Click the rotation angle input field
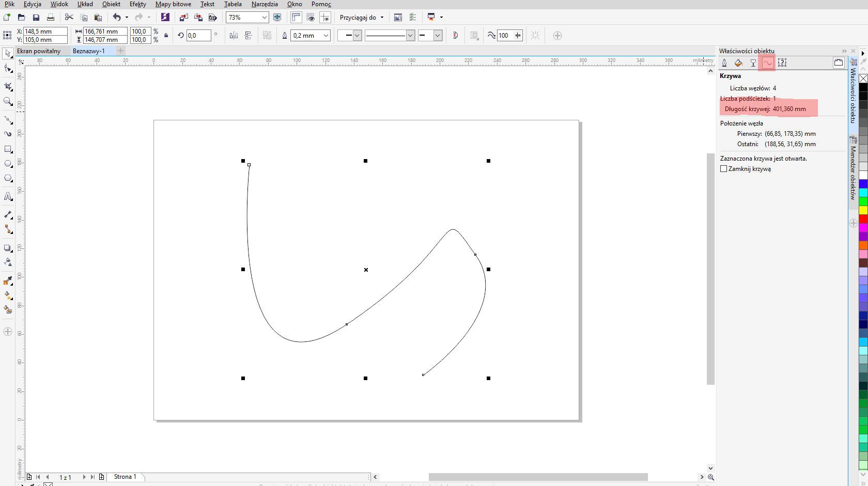Image resolution: width=868 pixels, height=486 pixels. (198, 36)
